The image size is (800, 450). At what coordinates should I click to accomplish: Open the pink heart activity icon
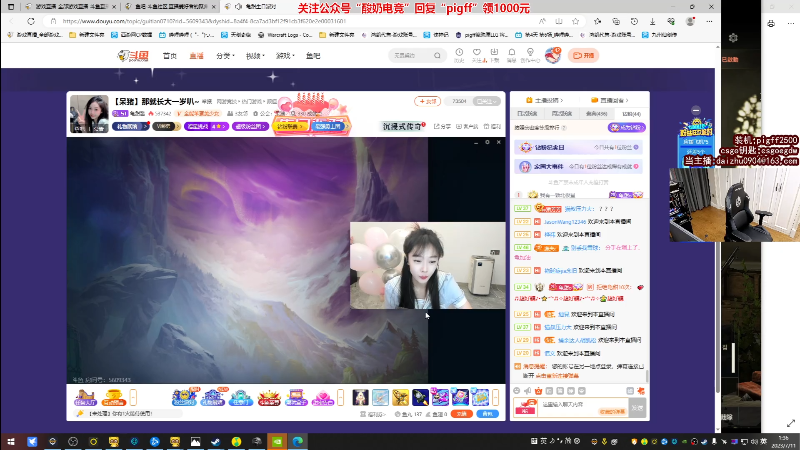click(322, 397)
